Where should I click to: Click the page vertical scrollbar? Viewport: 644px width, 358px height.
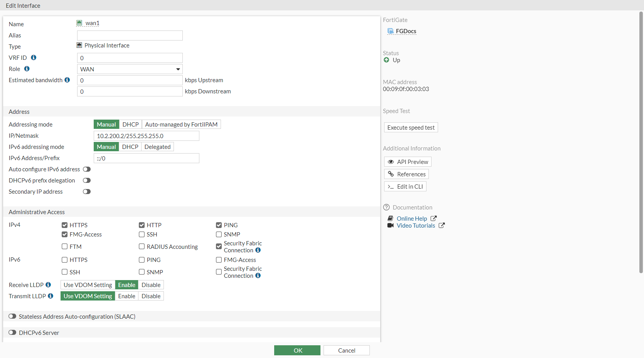coord(641,143)
